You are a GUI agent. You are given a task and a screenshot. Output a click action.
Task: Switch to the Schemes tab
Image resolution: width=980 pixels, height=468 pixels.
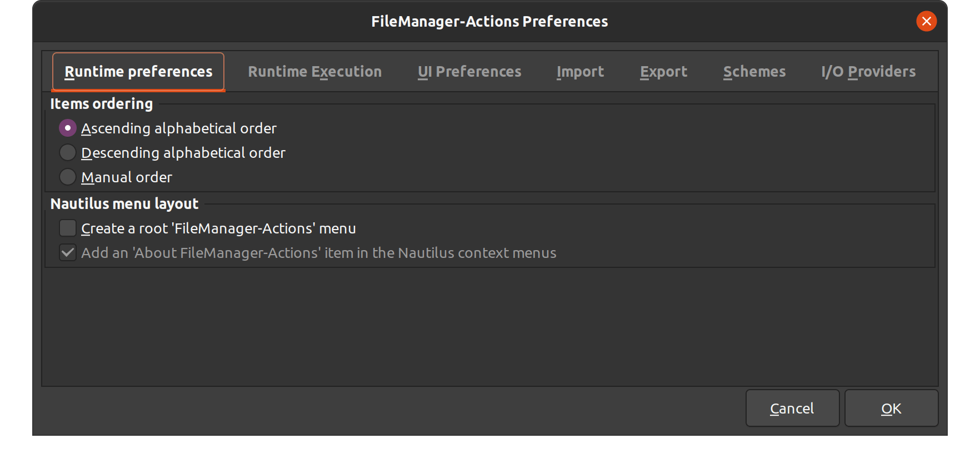[754, 71]
